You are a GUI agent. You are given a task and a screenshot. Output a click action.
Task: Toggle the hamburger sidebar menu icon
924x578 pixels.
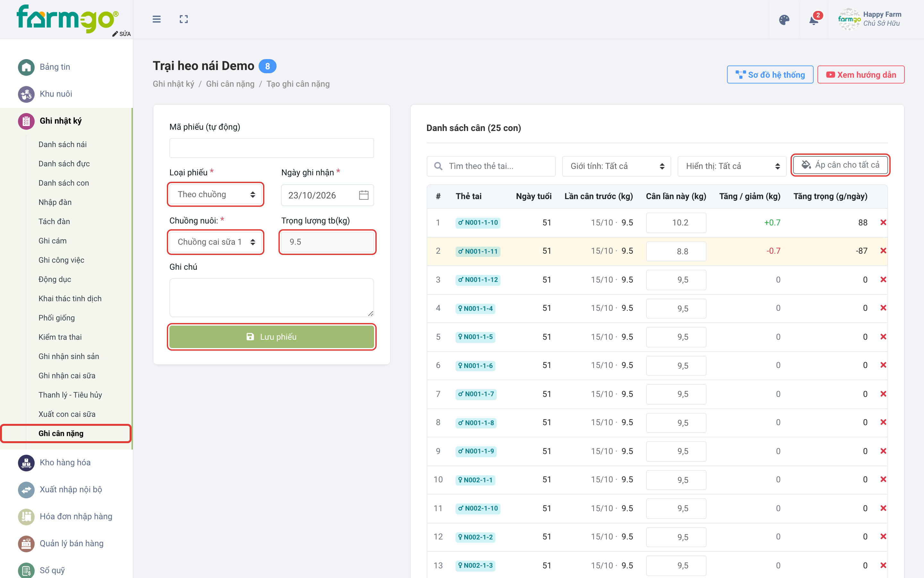[157, 19]
